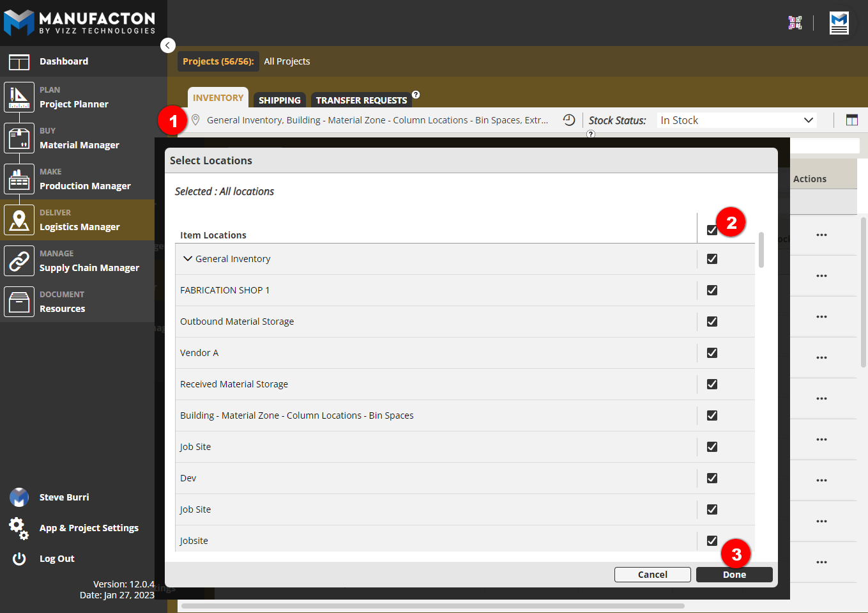Click the Material Manager box icon
This screenshot has width=868, height=613.
(19, 139)
